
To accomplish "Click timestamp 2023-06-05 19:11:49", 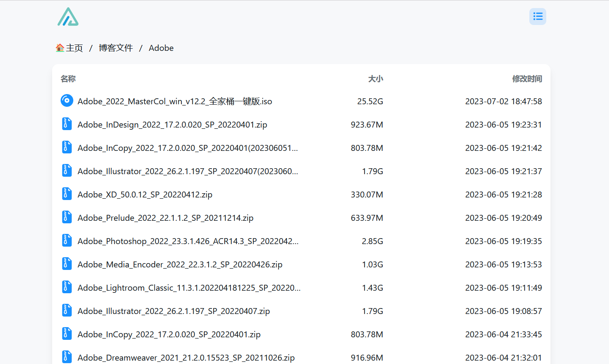I will coord(503,288).
